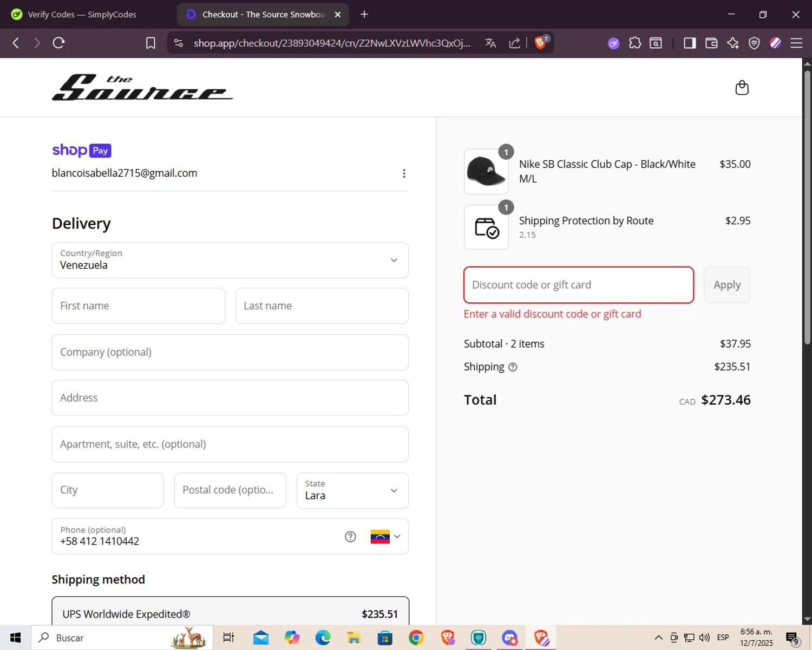
Task: Click the Total $273.46 amount
Action: (725, 400)
